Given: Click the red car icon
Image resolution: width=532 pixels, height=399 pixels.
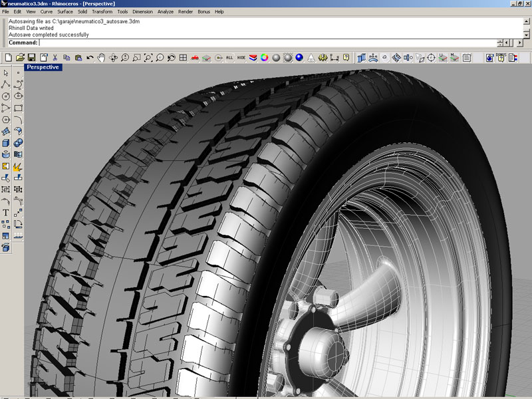Looking at the screenshot, I should [x=195, y=58].
